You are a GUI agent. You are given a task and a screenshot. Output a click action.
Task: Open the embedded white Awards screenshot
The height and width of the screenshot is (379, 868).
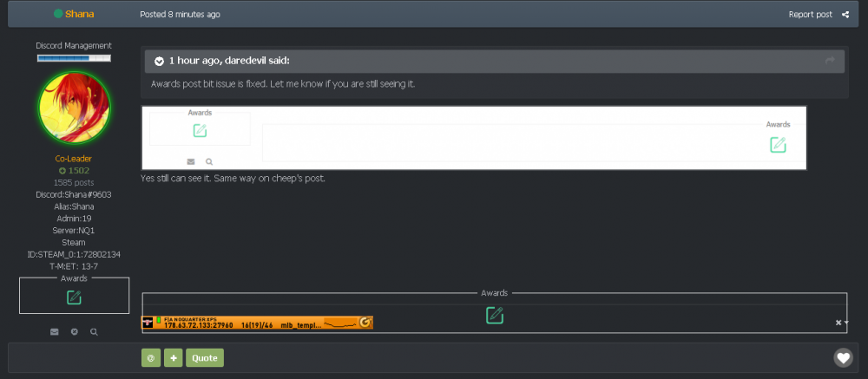click(474, 138)
